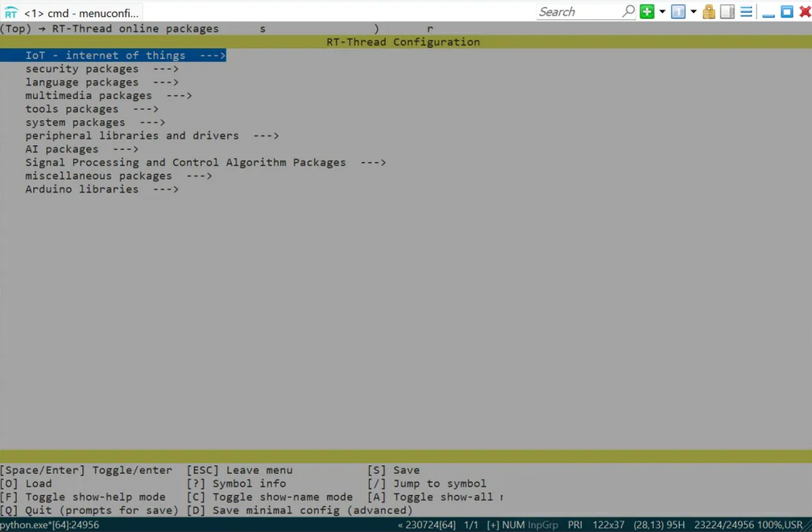Open peripheral libraries and drivers submenu

[x=151, y=135]
